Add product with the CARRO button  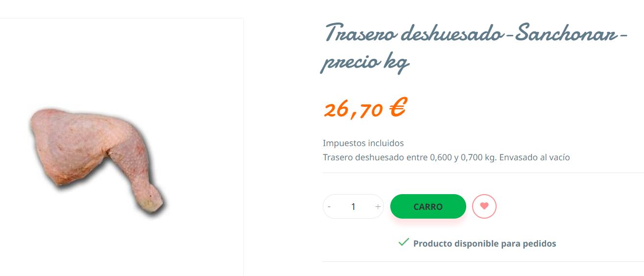tap(428, 206)
